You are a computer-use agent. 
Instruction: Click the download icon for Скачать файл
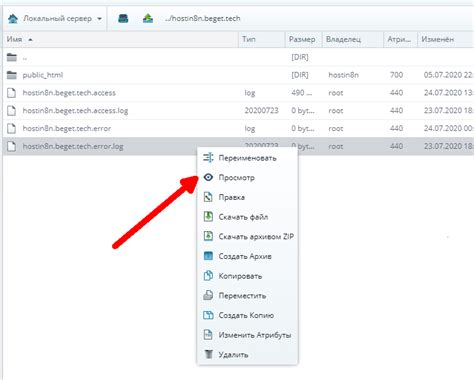(208, 216)
